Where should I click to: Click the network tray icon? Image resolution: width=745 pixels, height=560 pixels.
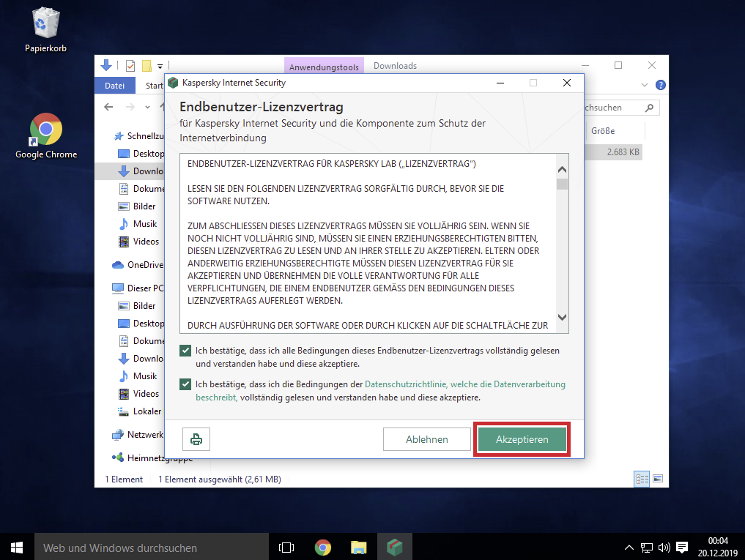647,548
